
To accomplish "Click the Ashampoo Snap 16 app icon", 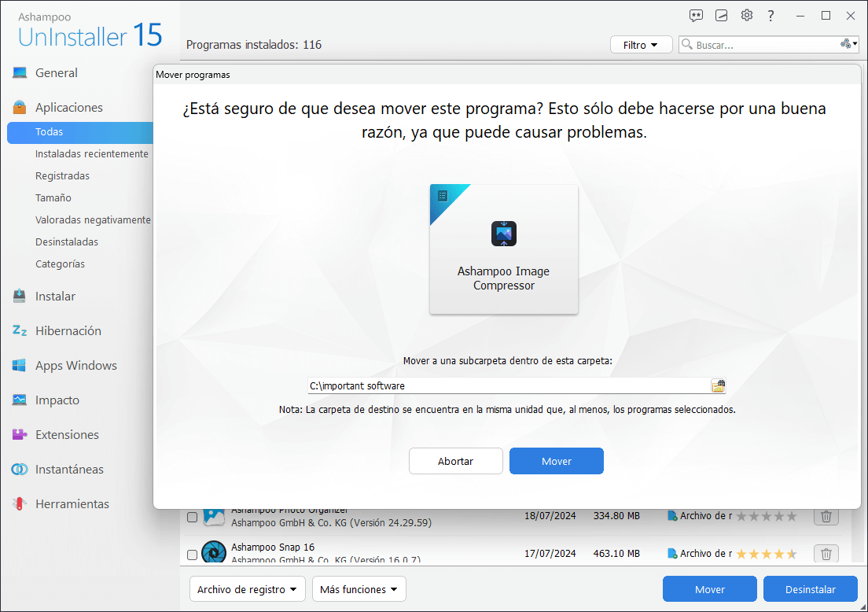I will (214, 552).
